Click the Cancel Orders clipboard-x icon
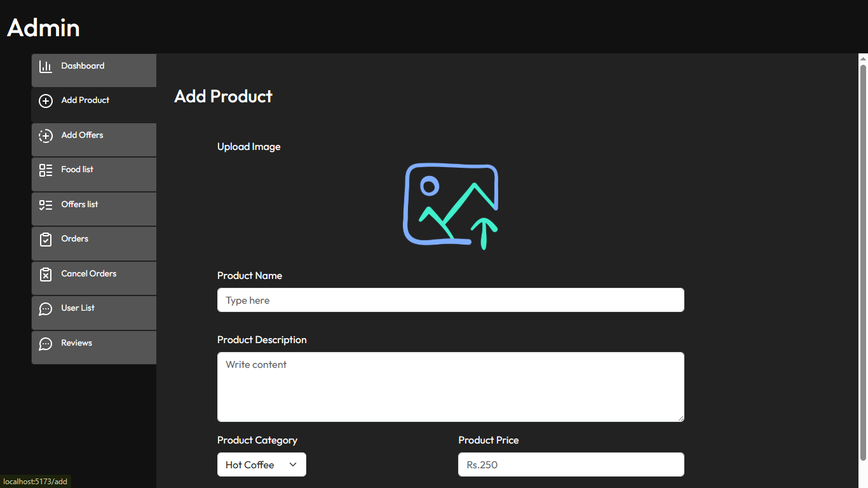 point(46,274)
